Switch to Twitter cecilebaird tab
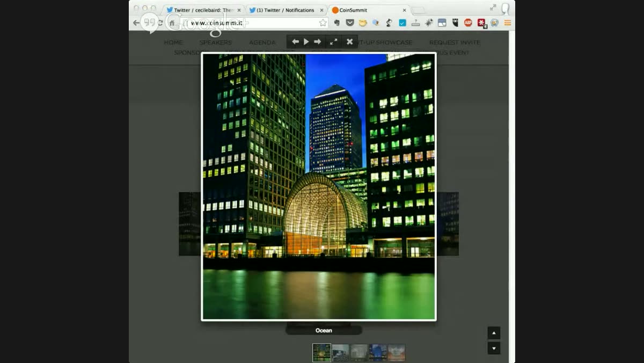Viewport: 644px width, 363px height. [203, 10]
